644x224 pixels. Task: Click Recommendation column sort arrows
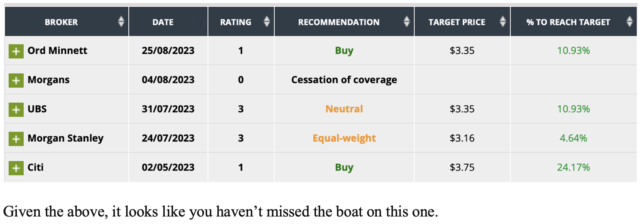(x=406, y=22)
